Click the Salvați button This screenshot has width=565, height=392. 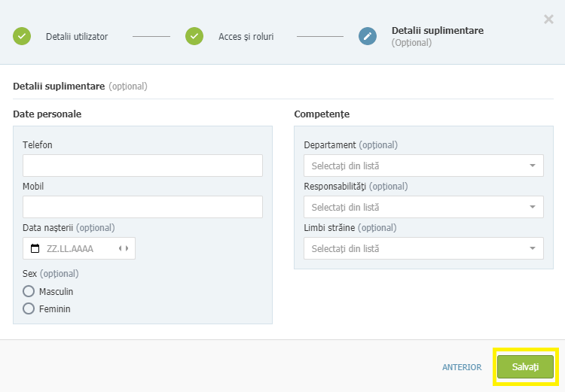point(525,367)
